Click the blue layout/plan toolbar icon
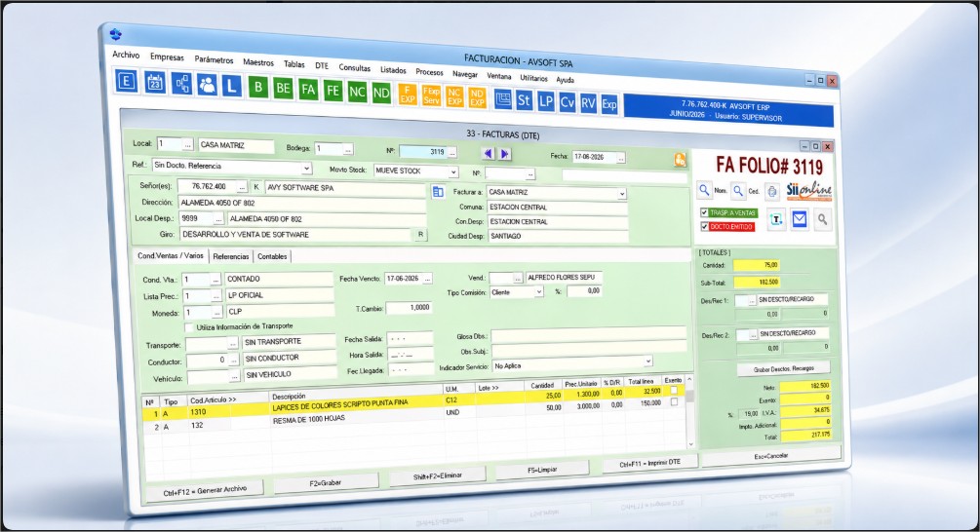 pyautogui.click(x=502, y=99)
